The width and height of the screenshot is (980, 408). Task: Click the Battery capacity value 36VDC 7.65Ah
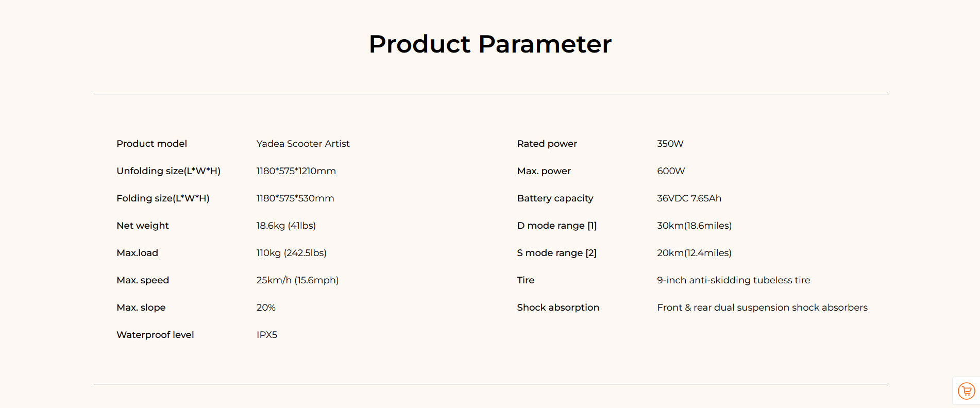tap(689, 198)
